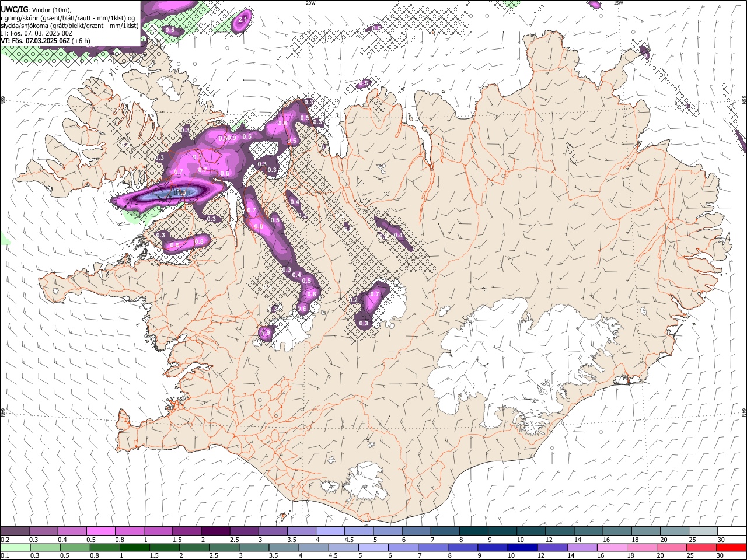Pick light lavender upper swatch at 4
This screenshot has height=560, width=747.
[x=330, y=531]
